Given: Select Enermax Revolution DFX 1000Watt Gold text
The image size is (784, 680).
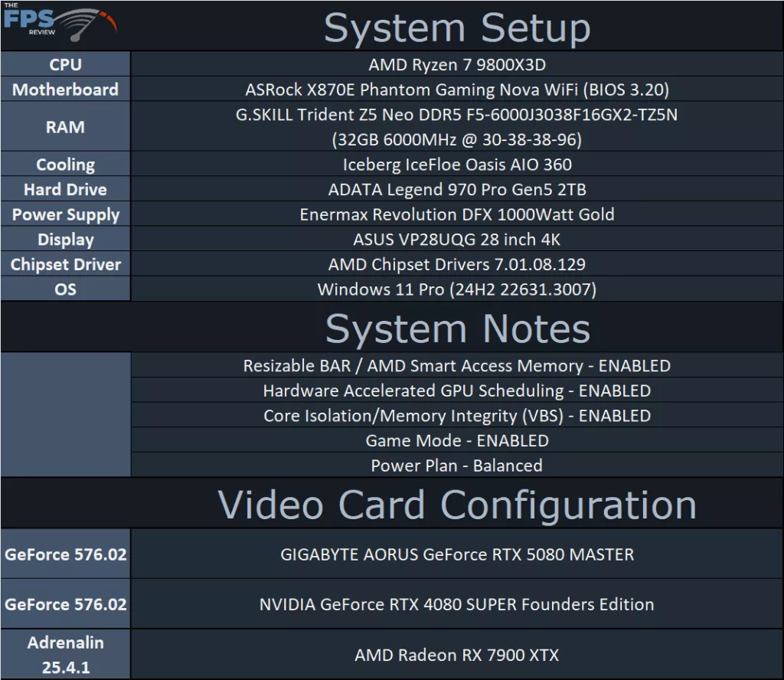Looking at the screenshot, I should click(x=457, y=214).
